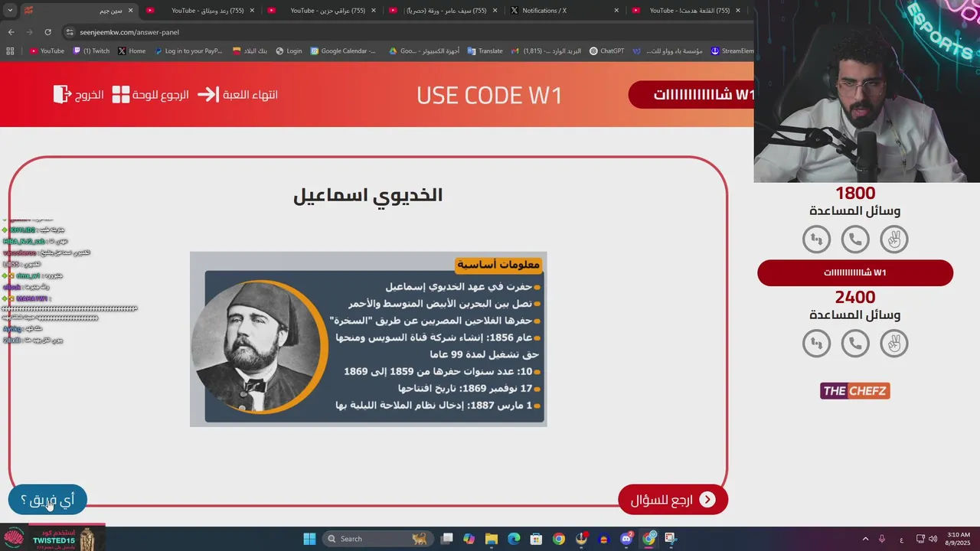Click الرجوع للوحة to return to board
This screenshot has height=551, width=980.
pos(150,95)
